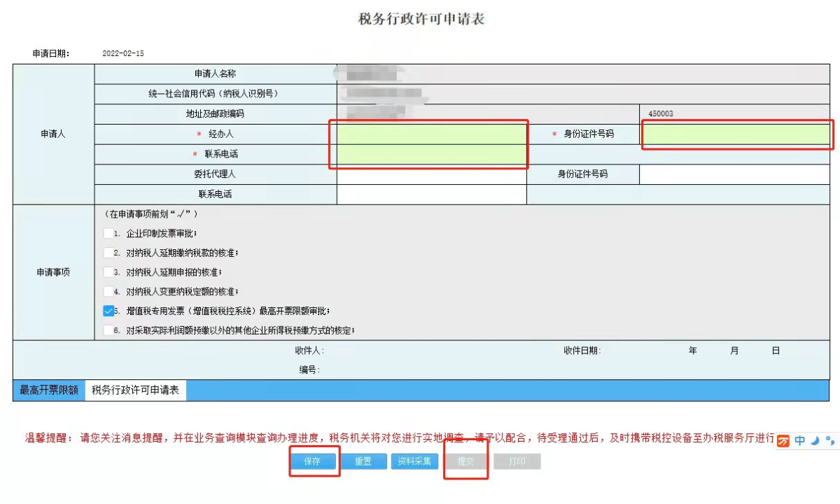Toggle the 中 Chinese/English input mode icon
This screenshot has width=840, height=504.
pyautogui.click(x=799, y=441)
